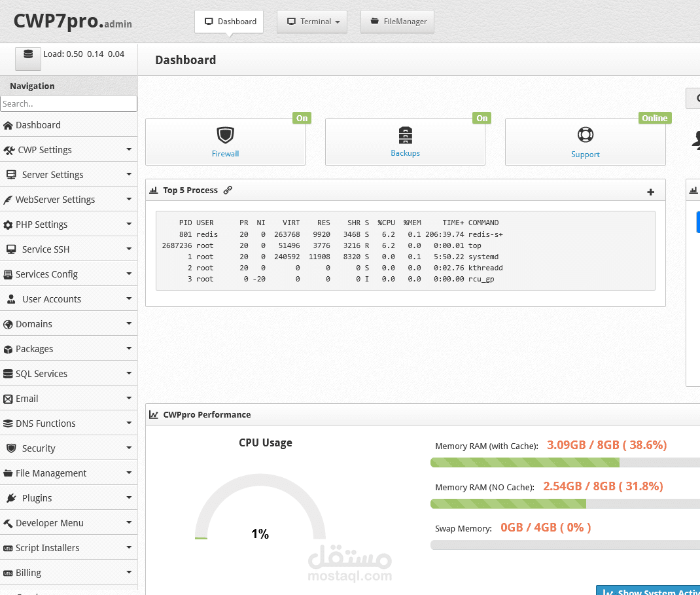Click the Plugins plug icon
700x595 pixels.
[12, 498]
